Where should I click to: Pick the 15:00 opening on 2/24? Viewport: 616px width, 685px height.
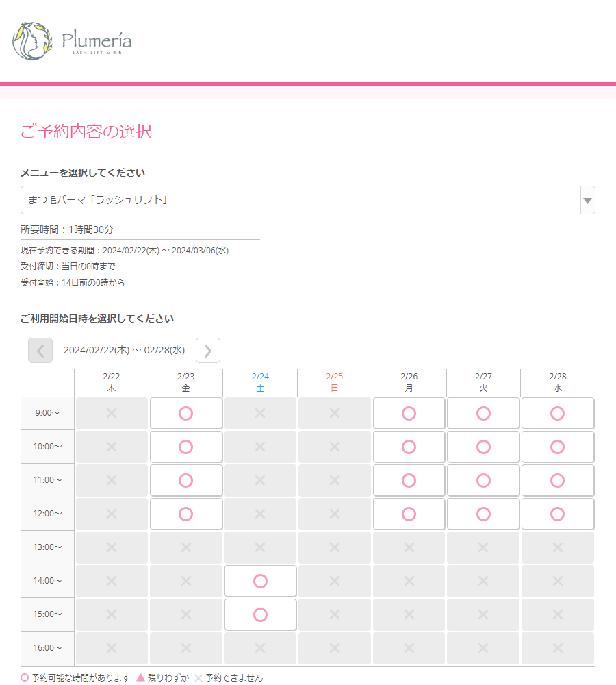coord(260,614)
